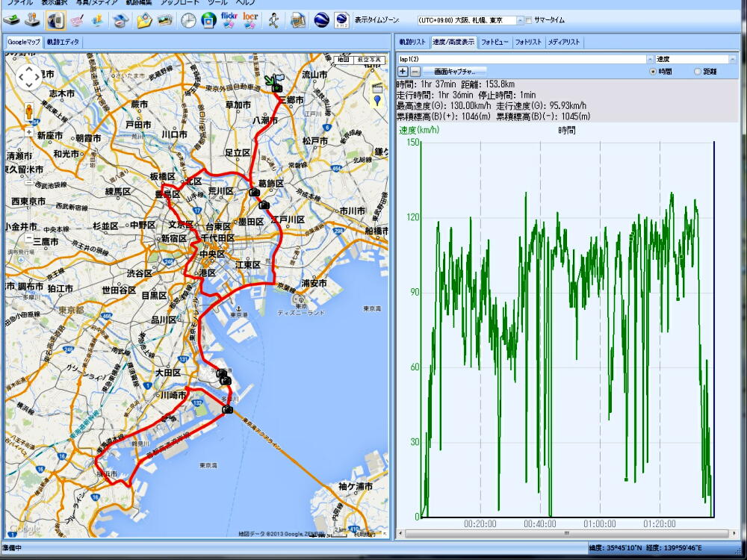Click the graph horizontal scrollbar
747x560 pixels.
tap(565, 533)
